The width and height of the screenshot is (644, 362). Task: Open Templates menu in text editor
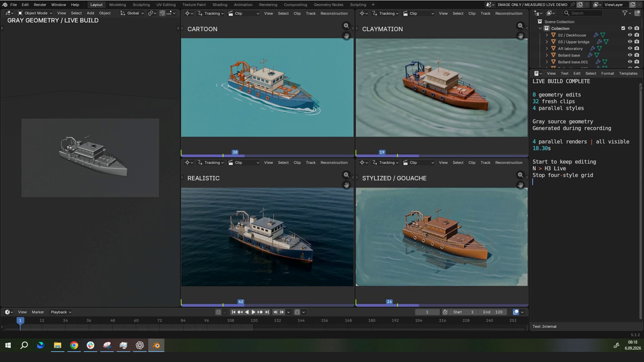click(x=628, y=73)
